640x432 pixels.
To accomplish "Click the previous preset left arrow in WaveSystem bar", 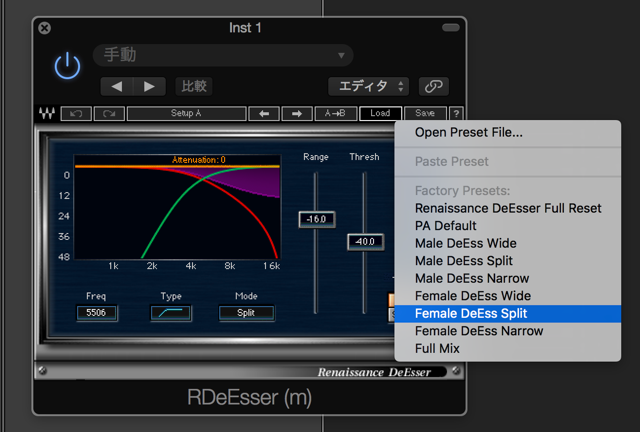I will coord(264,114).
